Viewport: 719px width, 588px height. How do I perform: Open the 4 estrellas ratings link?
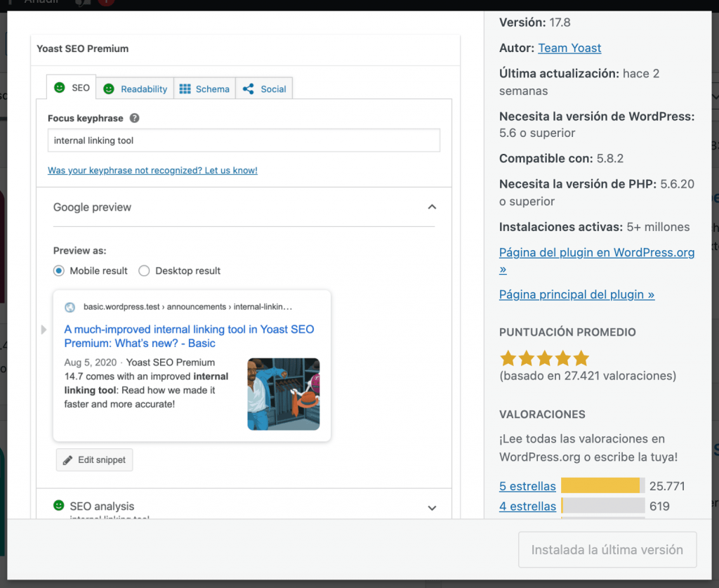point(527,507)
